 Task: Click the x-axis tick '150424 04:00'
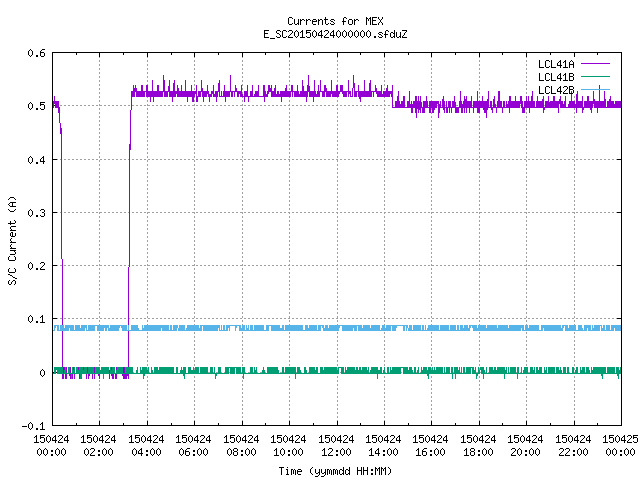click(x=146, y=445)
